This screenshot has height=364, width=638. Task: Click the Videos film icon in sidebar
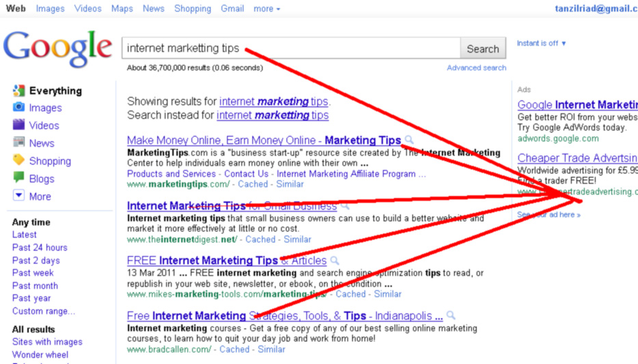18,125
